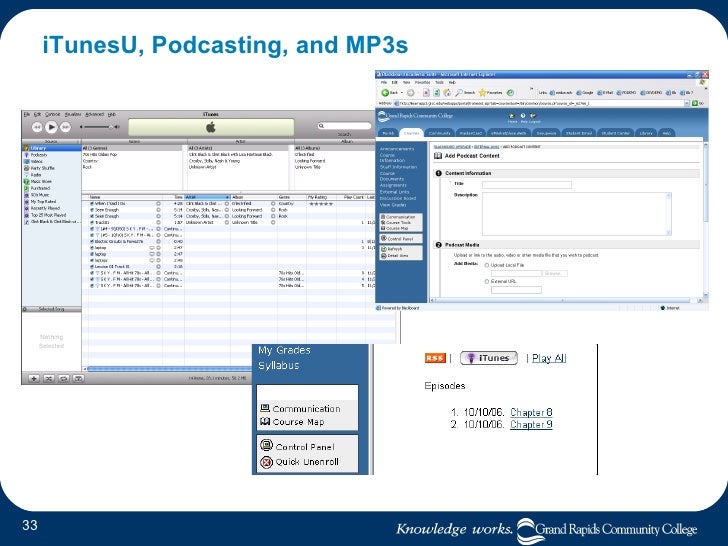
Task: Select the External URL radio button
Action: (x=487, y=281)
